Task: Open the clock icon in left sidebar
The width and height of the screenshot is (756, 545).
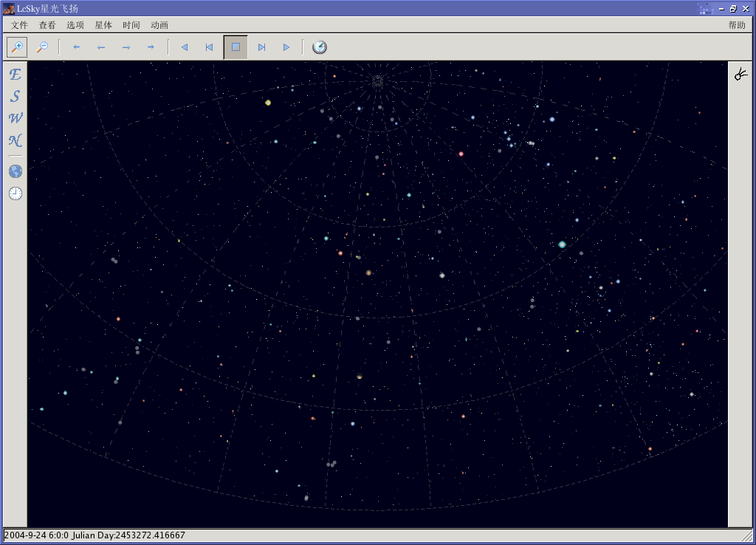Action: 16,193
